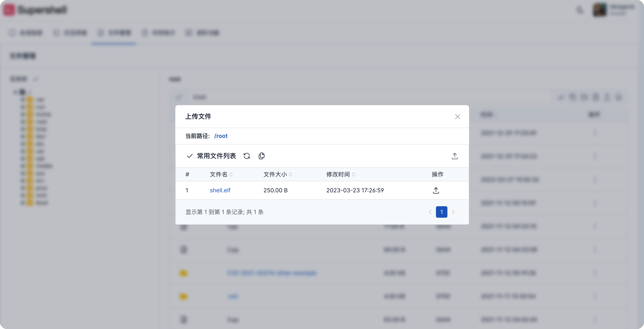Screen dimensions: 644x329
Task: Toggle the checkmark beside 常用文件列表
Action: pos(189,156)
